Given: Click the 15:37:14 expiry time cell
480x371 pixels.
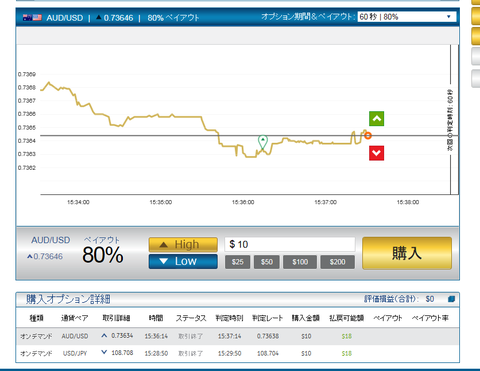Looking at the screenshot, I should 229,336.
